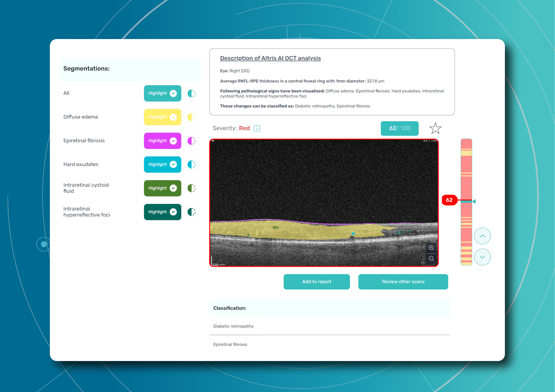Viewport: 555px width, 392px height.
Task: Toggle Hard exudates Highlight button
Action: tap(162, 164)
